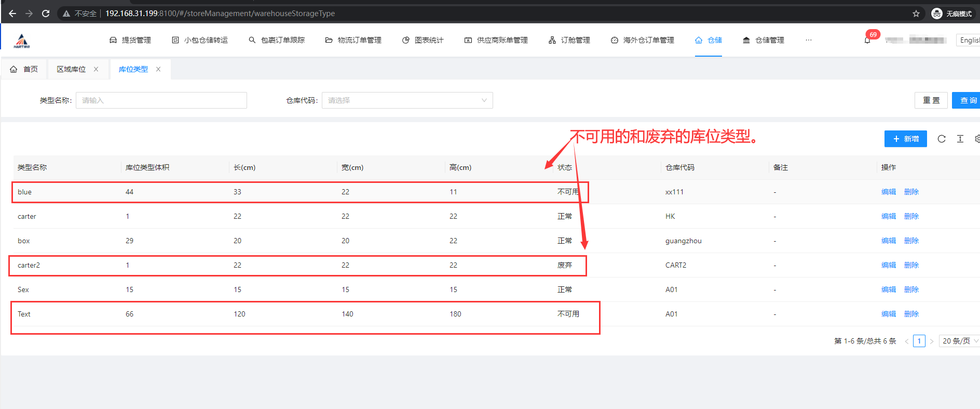Image resolution: width=980 pixels, height=409 pixels.
Task: Click the column height density icon
Action: (x=960, y=139)
